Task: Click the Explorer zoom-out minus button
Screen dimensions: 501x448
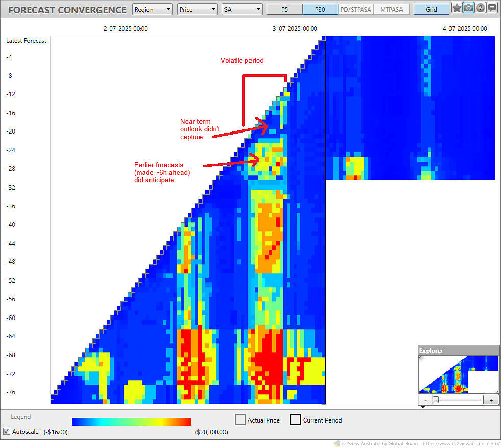Action: tap(425, 400)
